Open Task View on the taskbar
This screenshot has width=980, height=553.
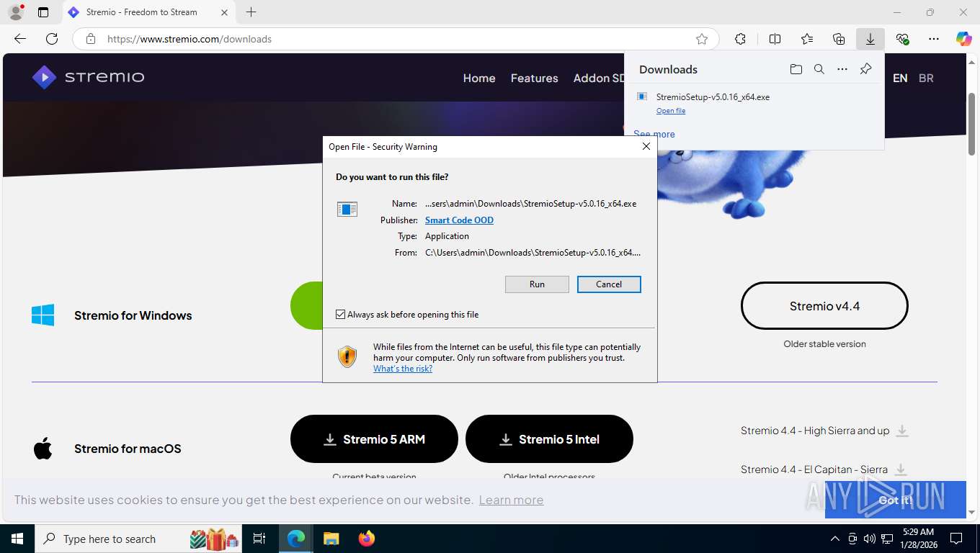point(259,539)
